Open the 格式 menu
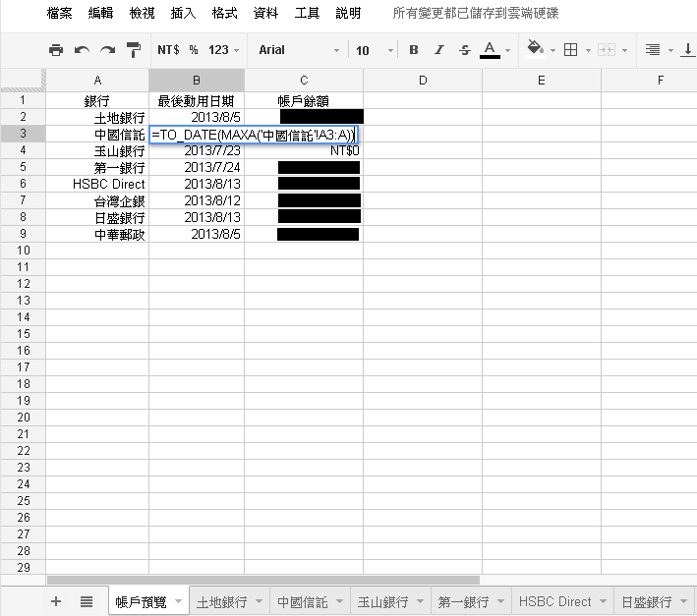The image size is (697, 616). (224, 14)
